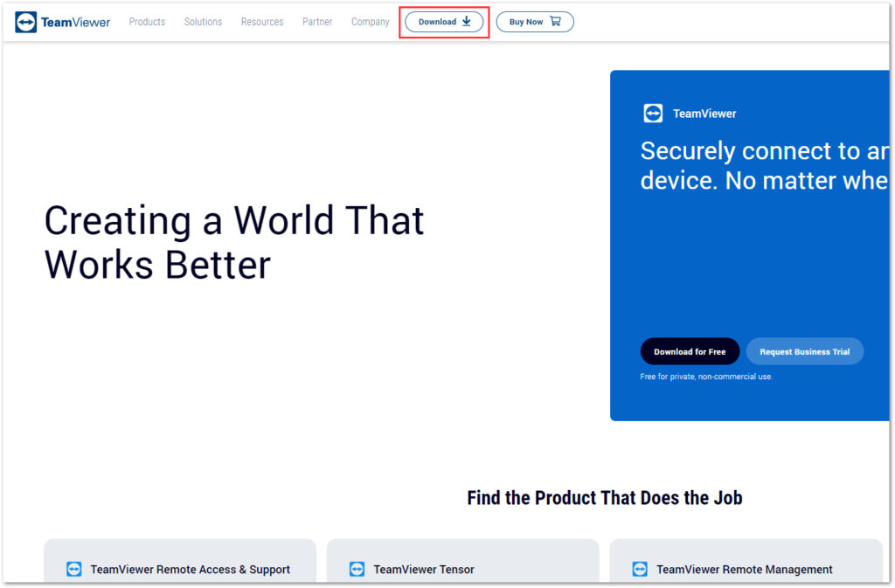Viewport: 895px width, 588px height.
Task: Click the TeamViewer Remote Management card icon
Action: pos(640,569)
